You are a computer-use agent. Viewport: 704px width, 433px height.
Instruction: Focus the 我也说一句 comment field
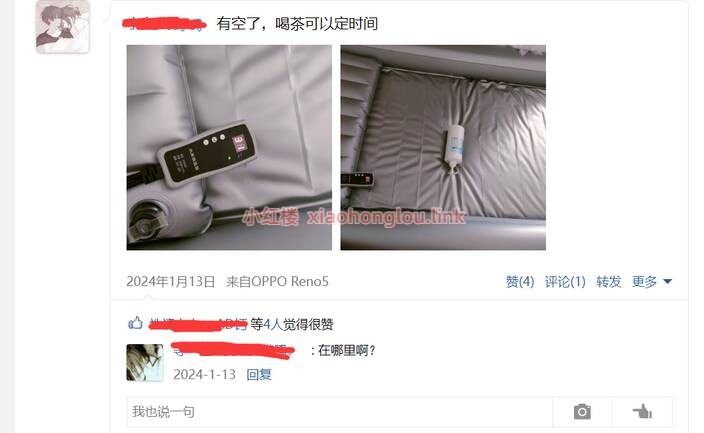pyautogui.click(x=339, y=411)
